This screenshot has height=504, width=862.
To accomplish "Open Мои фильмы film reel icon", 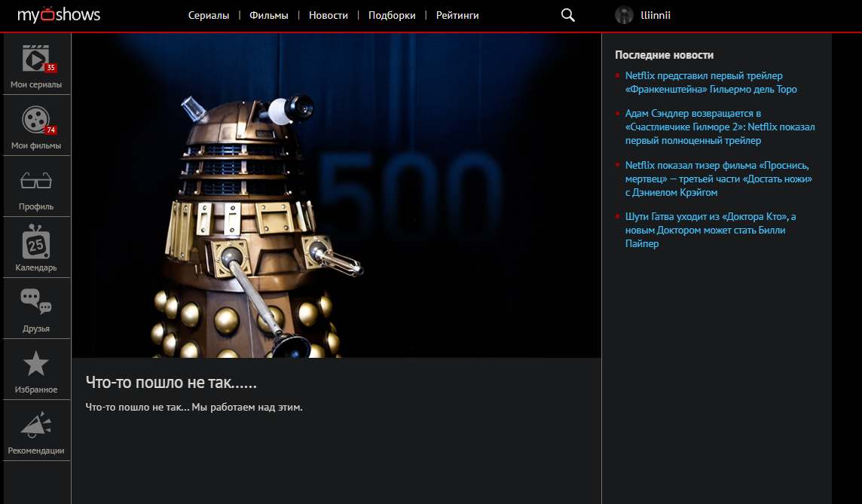I will tap(36, 119).
